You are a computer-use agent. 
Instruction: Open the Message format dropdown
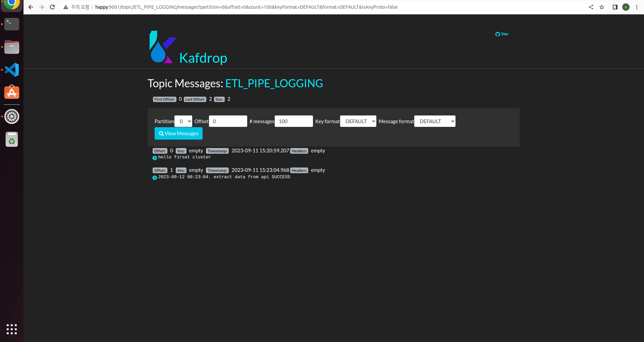pos(434,121)
